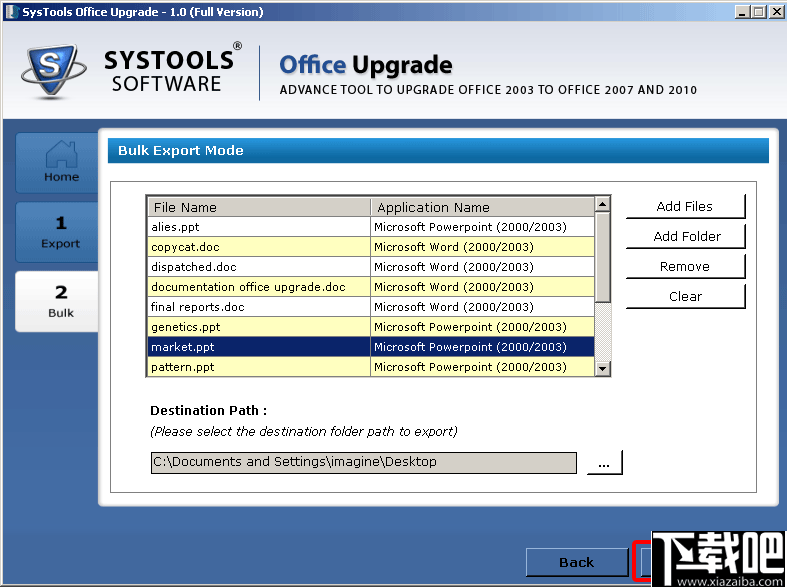Select highlighted market.ppt row
Screen dimensions: 787x587
pyautogui.click(x=259, y=347)
